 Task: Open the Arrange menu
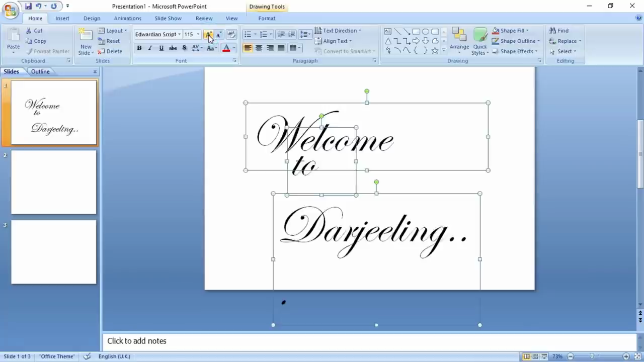pos(459,40)
